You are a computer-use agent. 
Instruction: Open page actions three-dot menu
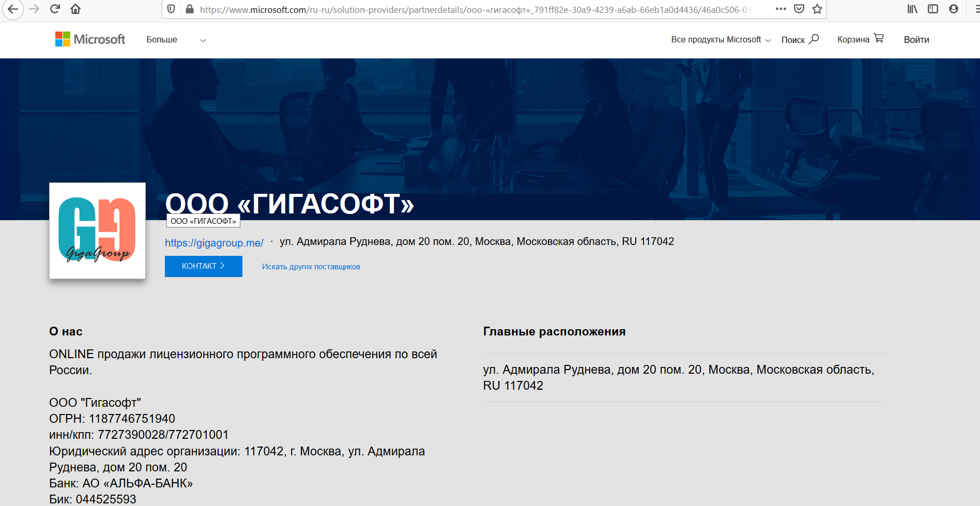point(780,9)
